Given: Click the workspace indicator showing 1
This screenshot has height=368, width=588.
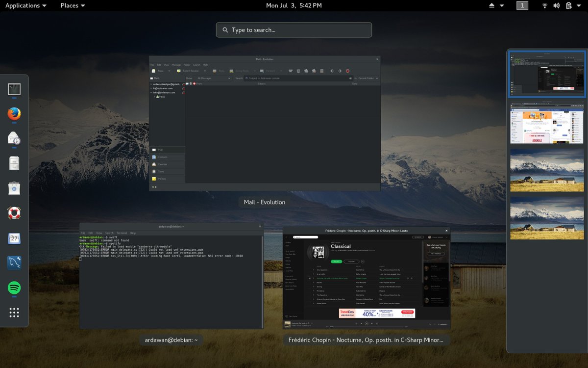Looking at the screenshot, I should point(522,5).
